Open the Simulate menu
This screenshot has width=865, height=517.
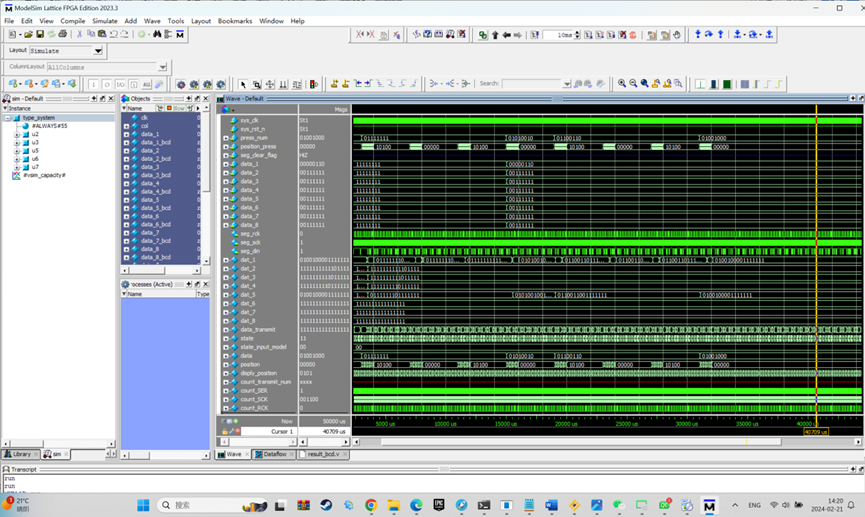point(105,21)
